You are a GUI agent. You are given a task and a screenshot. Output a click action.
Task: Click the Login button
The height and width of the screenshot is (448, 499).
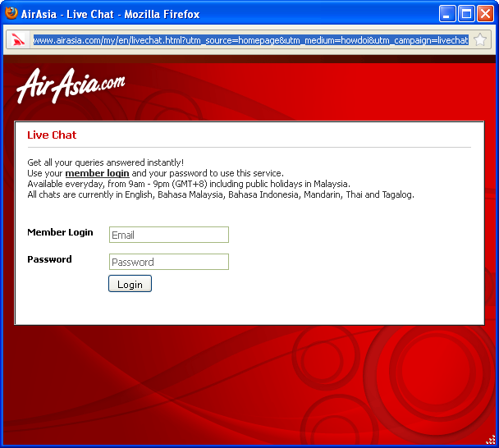130,284
